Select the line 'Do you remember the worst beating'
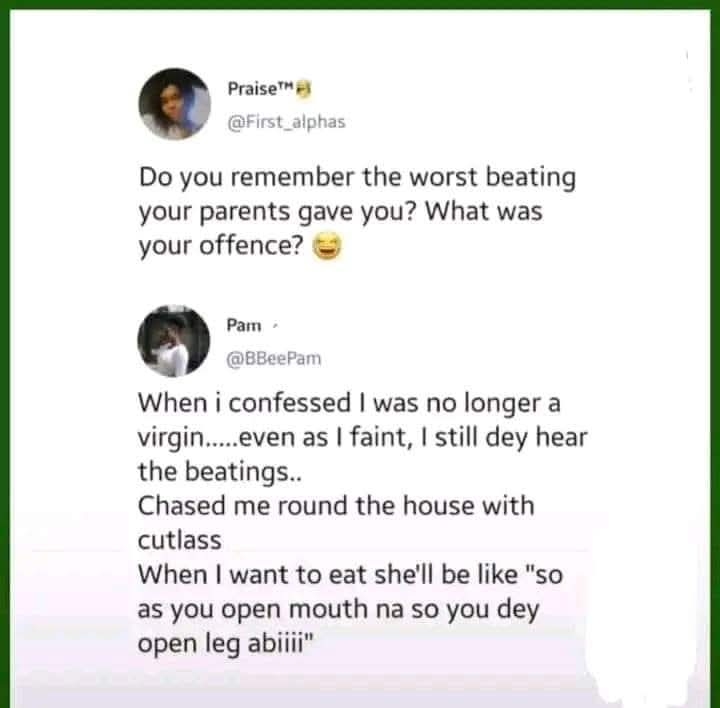The image size is (720, 708). click(x=357, y=178)
